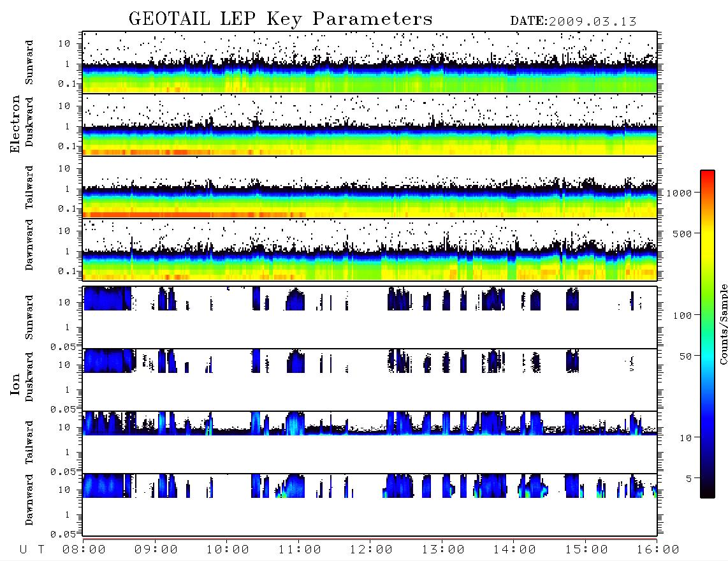Click the "Tailward" label of the Electron group
The height and width of the screenshot is (561, 728).
pyautogui.click(x=29, y=187)
